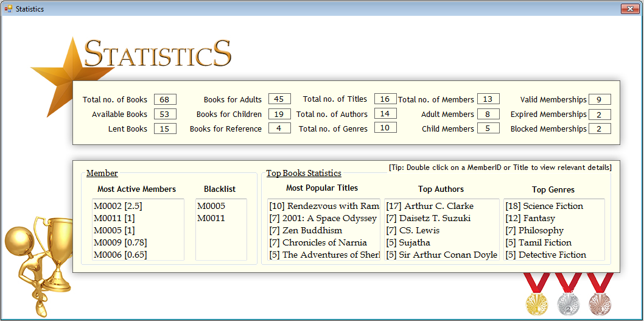644x321 pixels.
Task: Select M0011 in the Blacklist
Action: coord(211,218)
